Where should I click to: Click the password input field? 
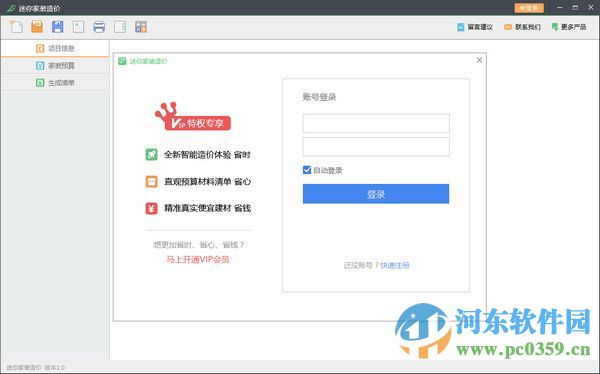pyautogui.click(x=376, y=147)
